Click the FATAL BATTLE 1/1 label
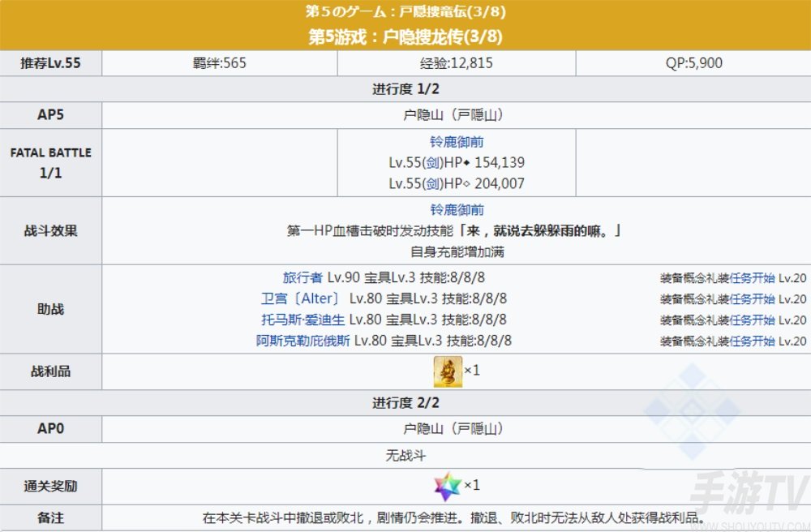Viewport: 811px width, 532px height. (x=50, y=162)
